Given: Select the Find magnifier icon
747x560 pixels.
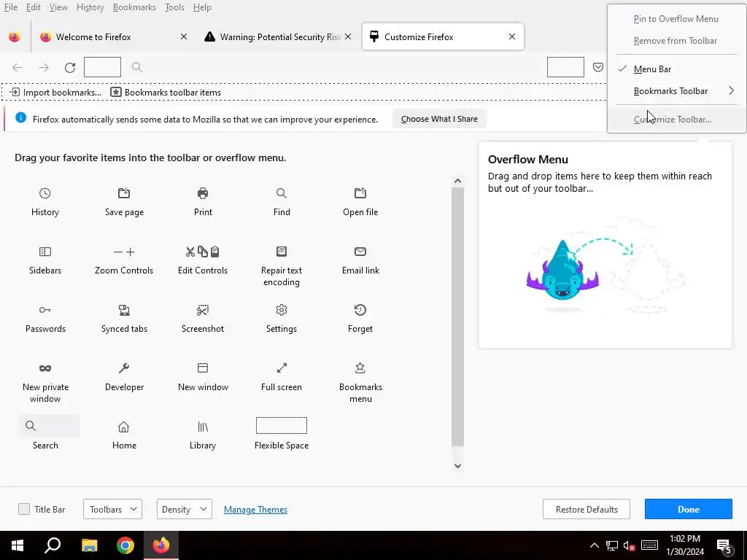Looking at the screenshot, I should coord(281,192).
